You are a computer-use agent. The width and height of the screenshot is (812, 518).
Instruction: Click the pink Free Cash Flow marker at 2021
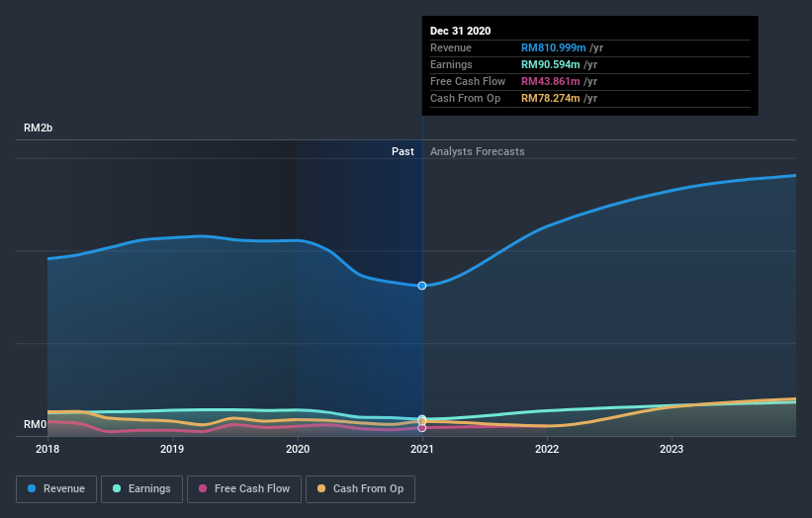(422, 428)
